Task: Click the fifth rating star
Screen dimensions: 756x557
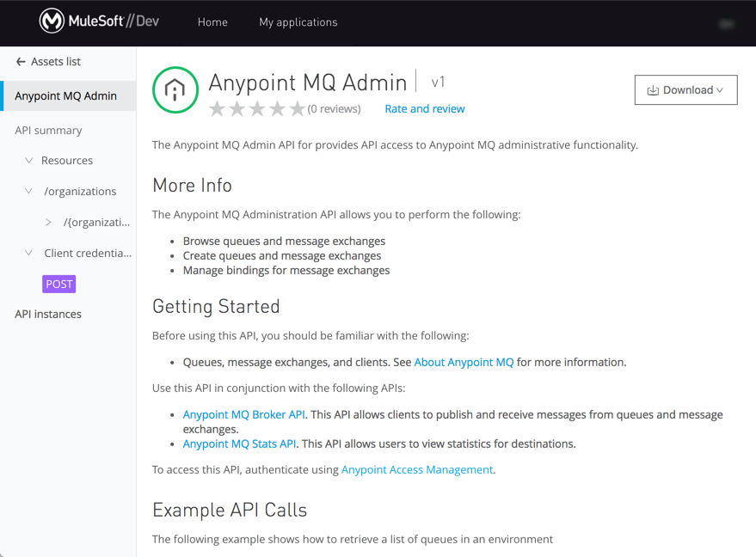Action: (x=297, y=109)
